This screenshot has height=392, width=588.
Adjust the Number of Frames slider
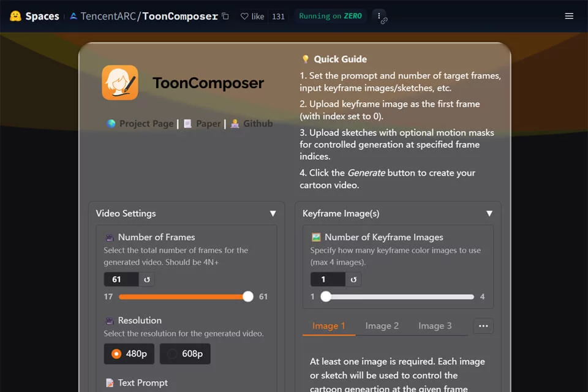click(186, 296)
